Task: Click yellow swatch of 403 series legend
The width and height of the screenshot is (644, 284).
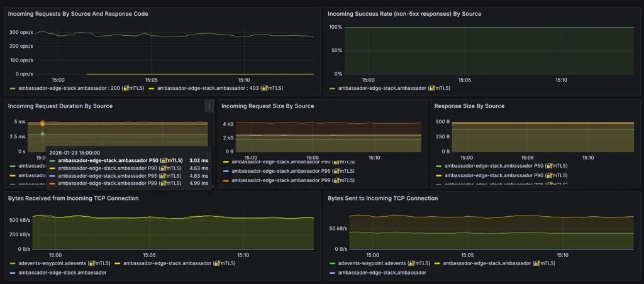Action: 151,88
